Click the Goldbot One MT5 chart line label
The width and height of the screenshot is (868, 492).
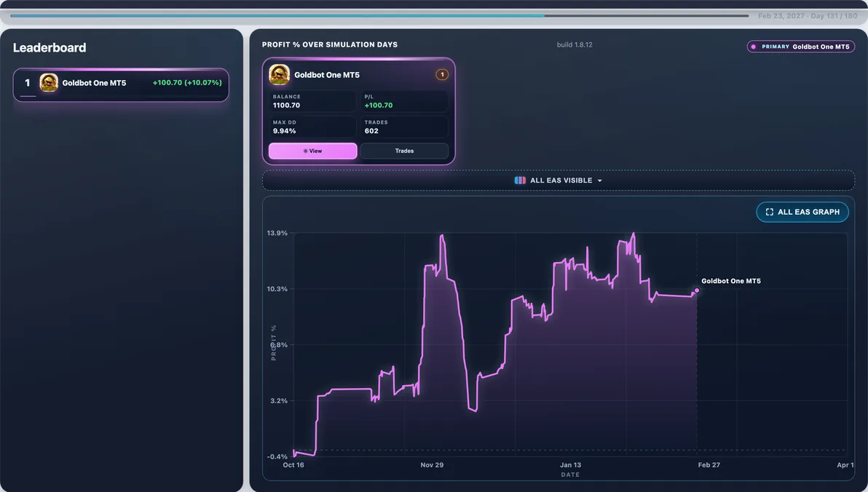(730, 281)
